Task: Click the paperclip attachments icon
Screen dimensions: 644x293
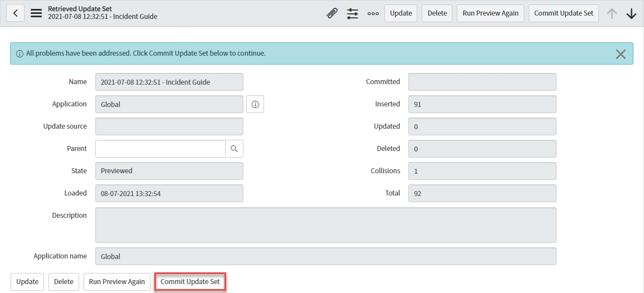Action: (332, 13)
